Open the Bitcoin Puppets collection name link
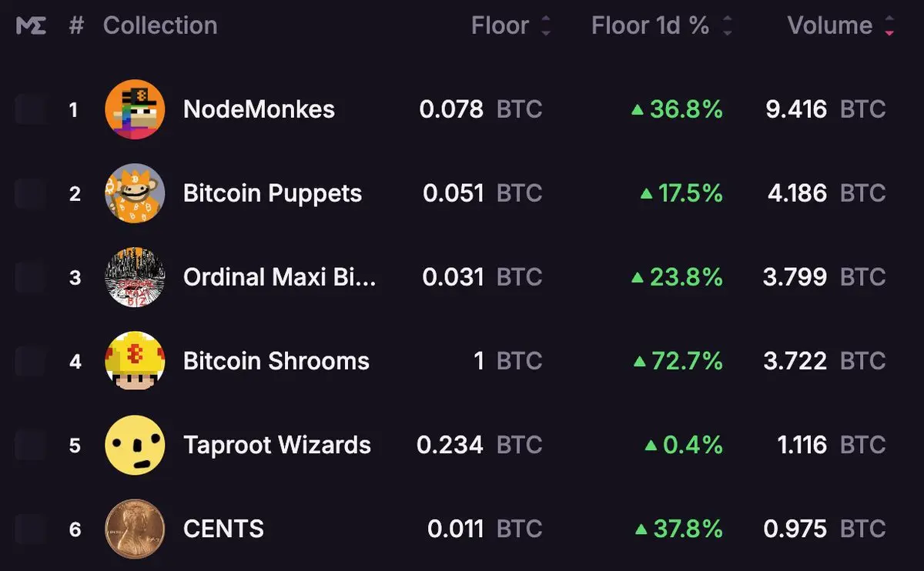The height and width of the screenshot is (571, 924). [273, 193]
